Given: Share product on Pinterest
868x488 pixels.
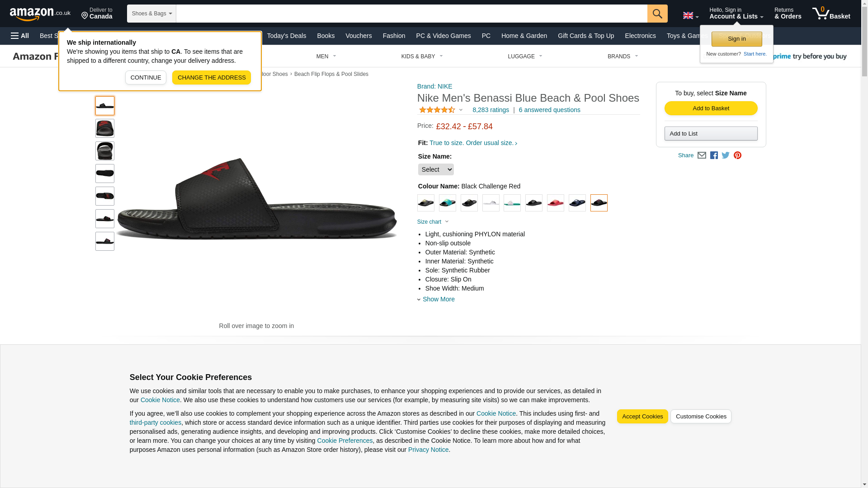Looking at the screenshot, I should 737,155.
